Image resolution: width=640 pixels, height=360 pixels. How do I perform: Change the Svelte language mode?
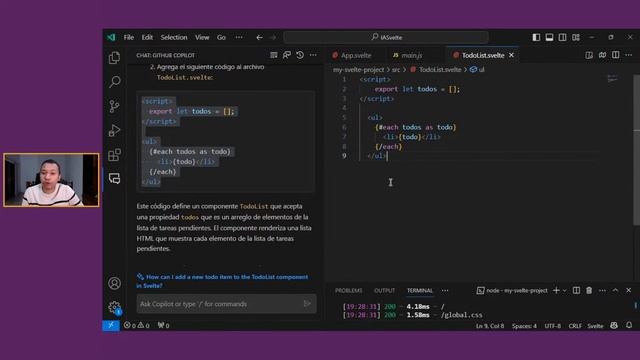click(x=595, y=326)
